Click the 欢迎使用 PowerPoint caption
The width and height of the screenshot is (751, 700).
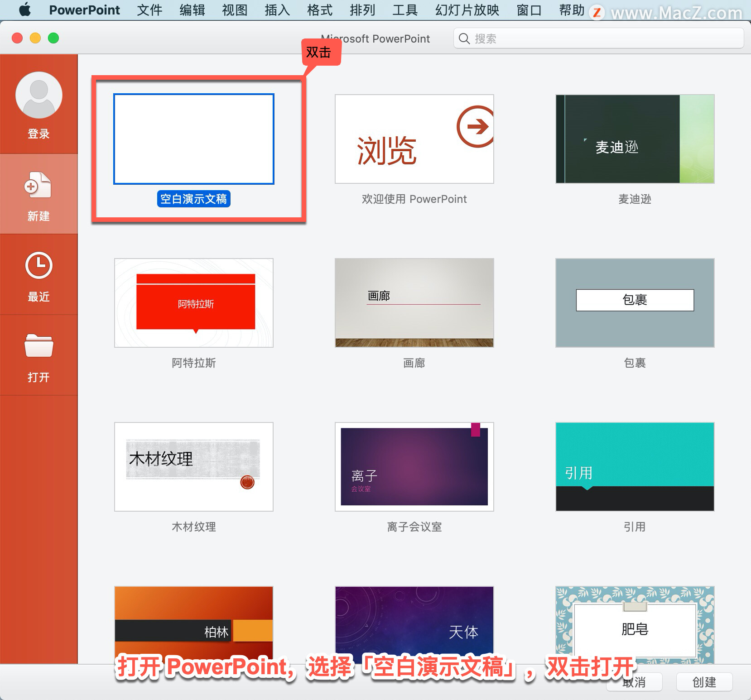(414, 199)
